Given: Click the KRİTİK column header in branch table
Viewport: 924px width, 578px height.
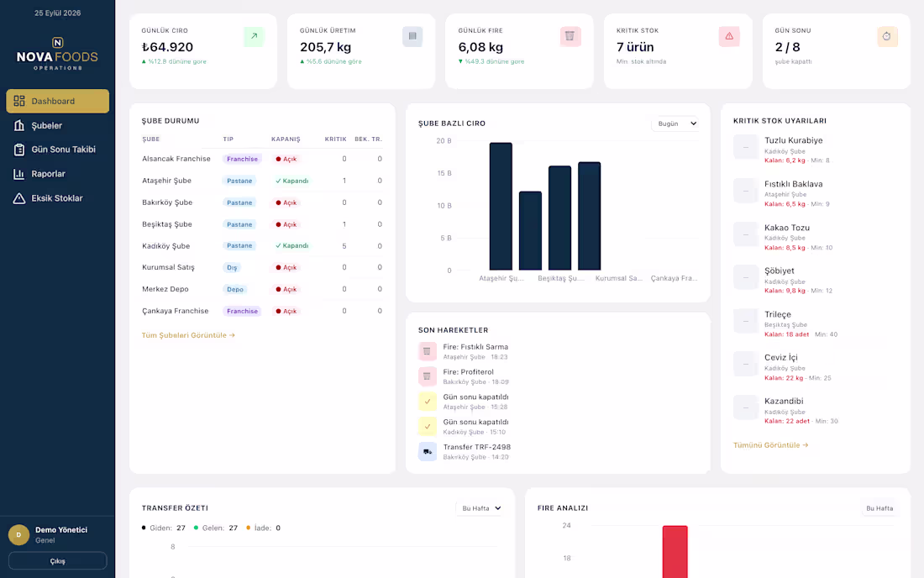Looking at the screenshot, I should click(335, 139).
